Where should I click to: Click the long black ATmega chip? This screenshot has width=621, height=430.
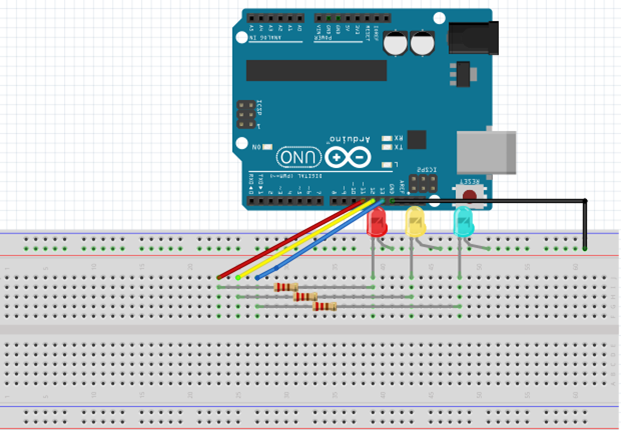tap(316, 70)
